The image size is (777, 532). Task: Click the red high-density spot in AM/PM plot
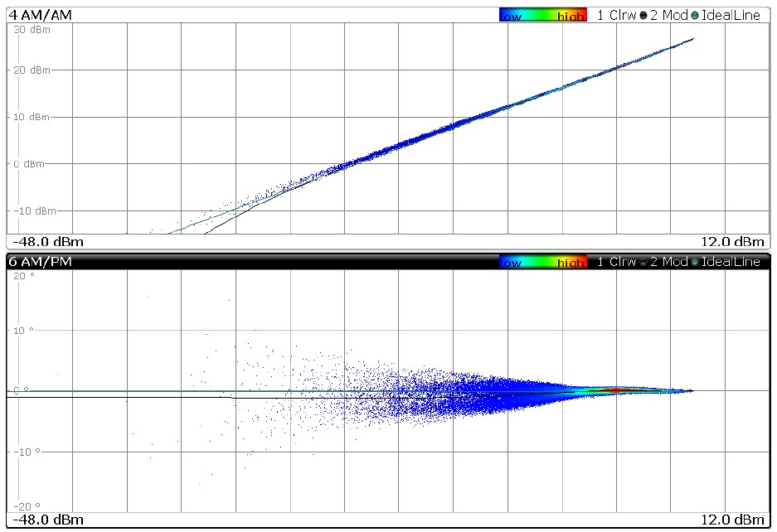(615, 389)
